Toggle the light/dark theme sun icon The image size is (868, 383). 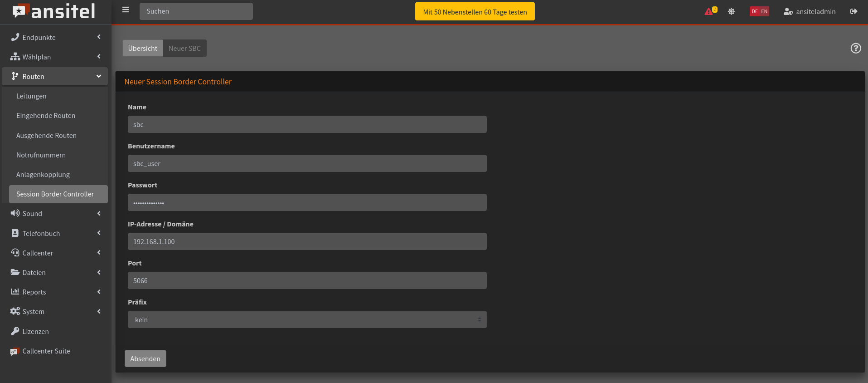pyautogui.click(x=731, y=11)
